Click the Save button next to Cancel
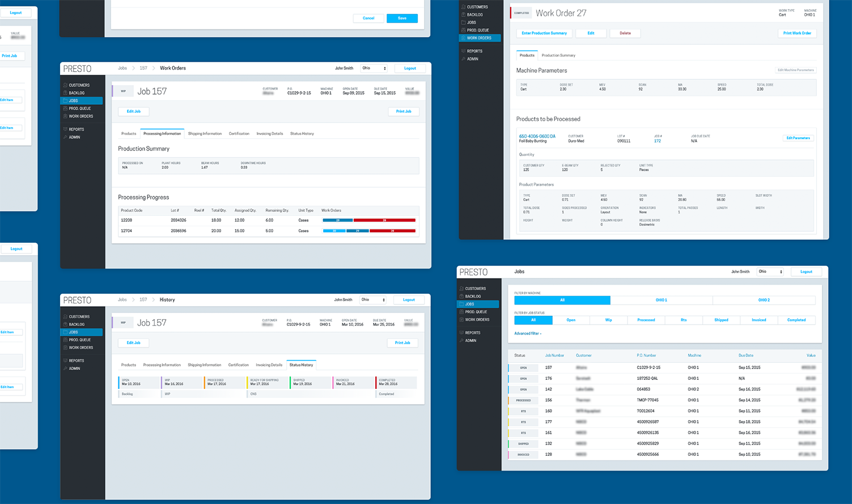Viewport: 852px width, 504px height. 402,18
